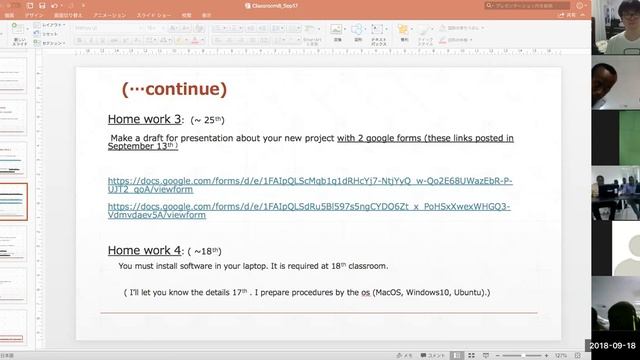The height and width of the screenshot is (360, 640).
Task: Open the スライドショー slide show tab
Action: 154,15
